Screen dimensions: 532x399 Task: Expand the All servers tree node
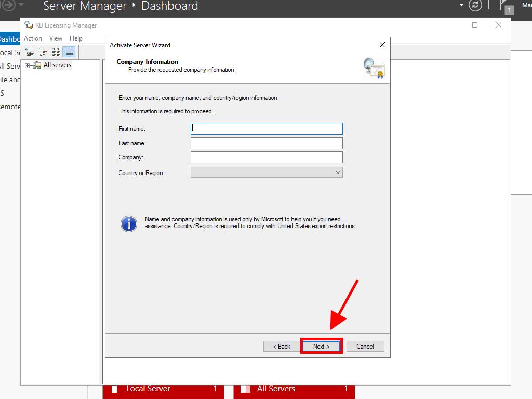27,65
